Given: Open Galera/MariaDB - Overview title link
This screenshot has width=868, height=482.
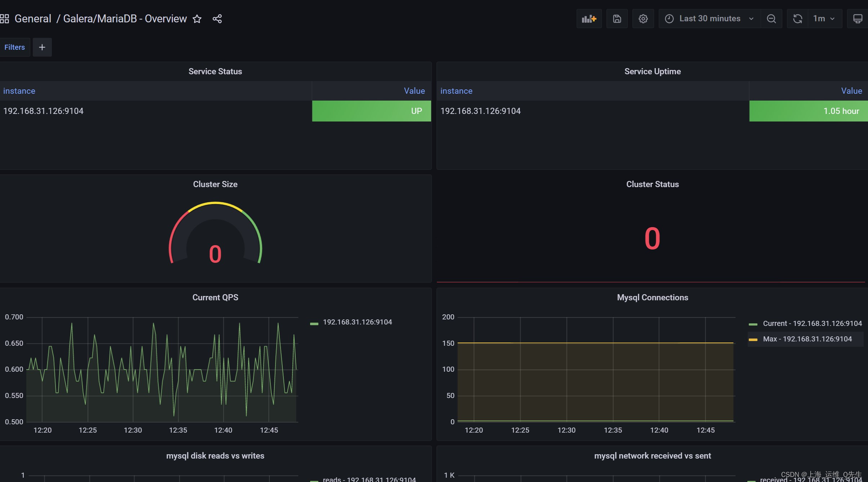Looking at the screenshot, I should tap(125, 19).
